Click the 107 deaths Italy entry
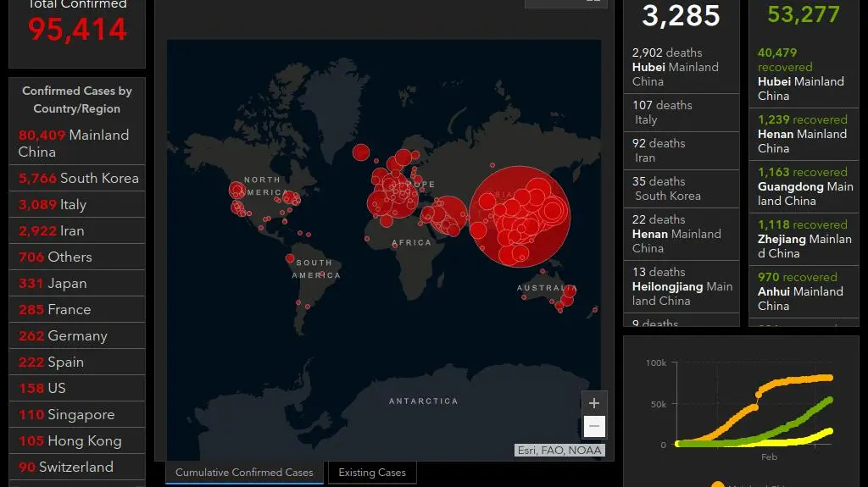 [681, 113]
